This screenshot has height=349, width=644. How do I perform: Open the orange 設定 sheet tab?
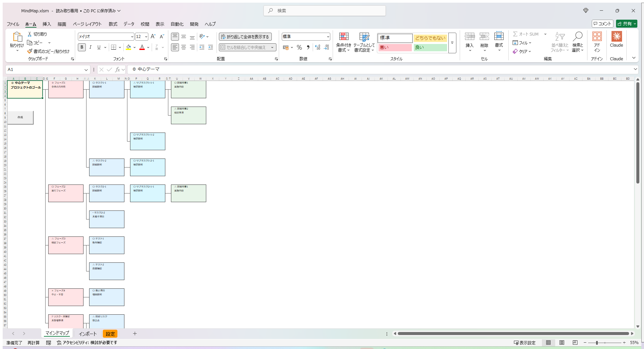[x=110, y=334]
